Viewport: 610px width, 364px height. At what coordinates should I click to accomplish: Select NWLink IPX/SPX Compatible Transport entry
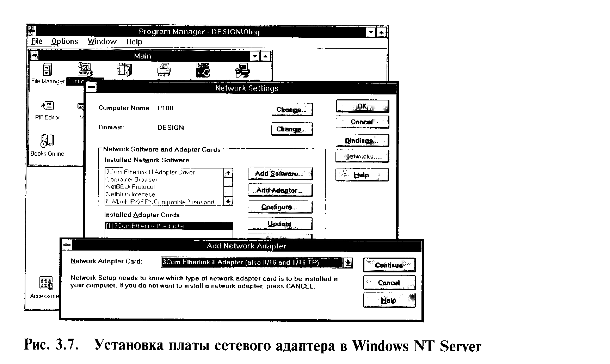(165, 202)
